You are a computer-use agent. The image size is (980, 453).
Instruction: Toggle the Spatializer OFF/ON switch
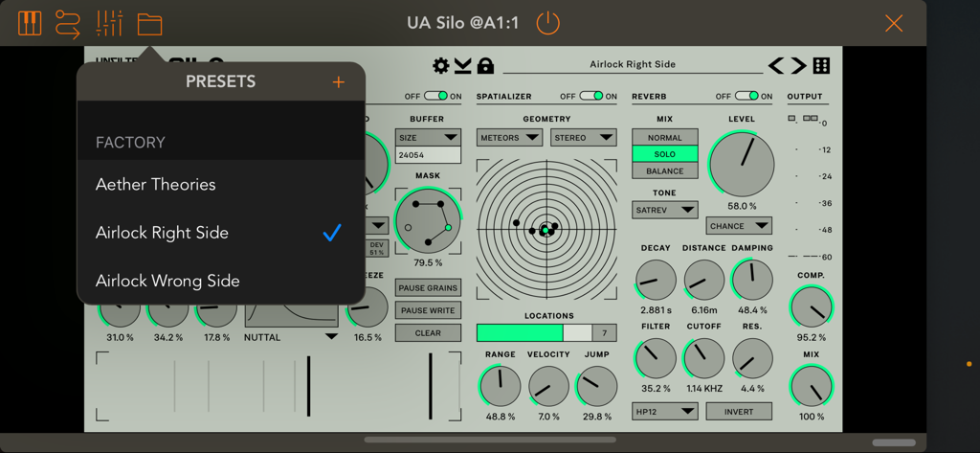coord(590,97)
